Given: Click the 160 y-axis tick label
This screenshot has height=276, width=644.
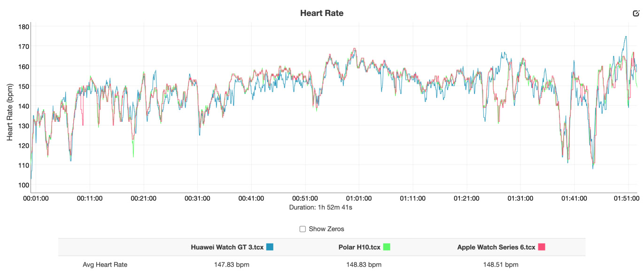Looking at the screenshot, I should [x=24, y=66].
